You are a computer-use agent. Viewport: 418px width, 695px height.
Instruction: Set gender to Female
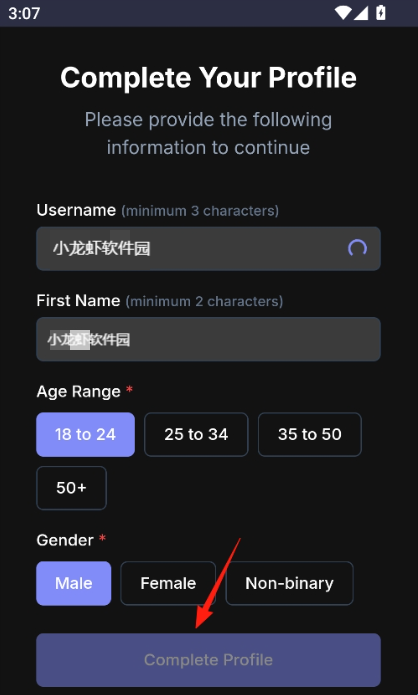168,583
